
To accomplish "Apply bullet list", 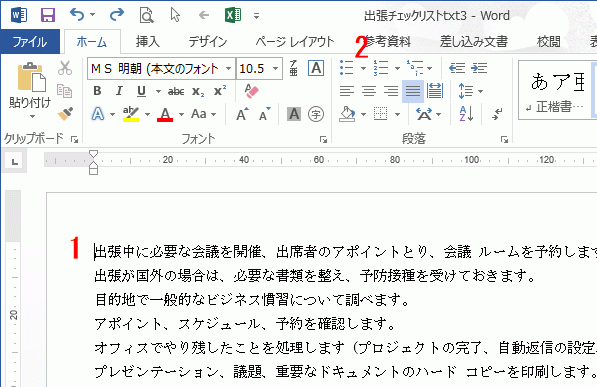I will pos(347,68).
